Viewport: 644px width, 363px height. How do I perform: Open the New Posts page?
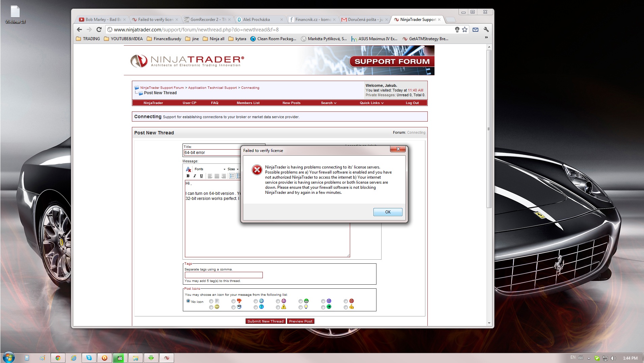coord(291,103)
